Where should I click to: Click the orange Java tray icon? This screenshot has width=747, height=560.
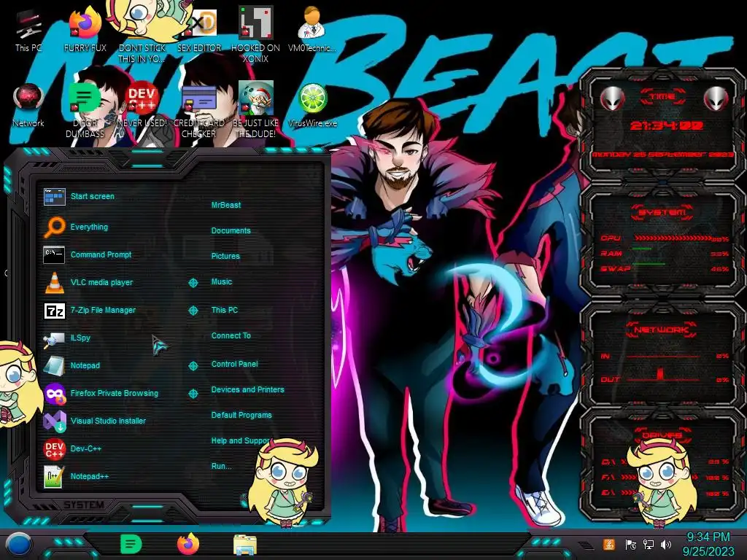coord(609,544)
